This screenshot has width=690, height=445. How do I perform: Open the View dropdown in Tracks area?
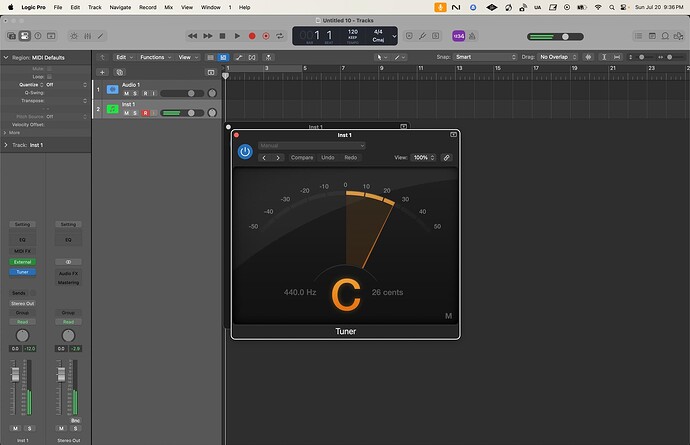[x=188, y=57]
